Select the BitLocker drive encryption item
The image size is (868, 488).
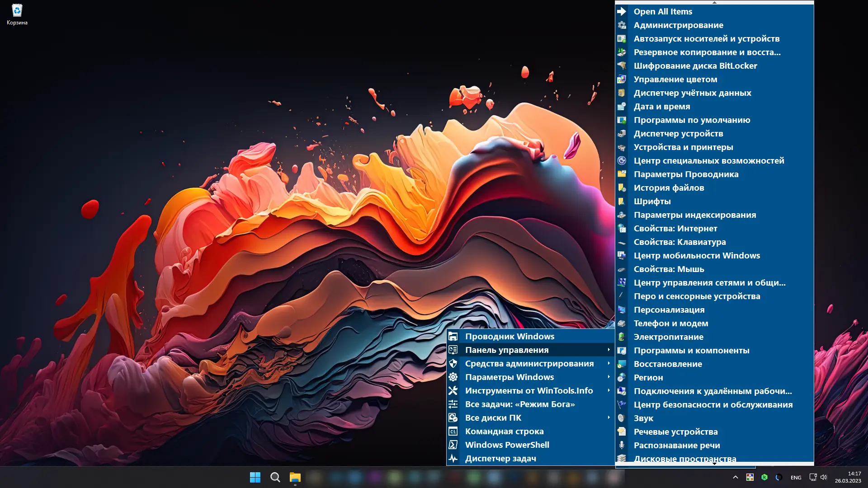point(695,66)
